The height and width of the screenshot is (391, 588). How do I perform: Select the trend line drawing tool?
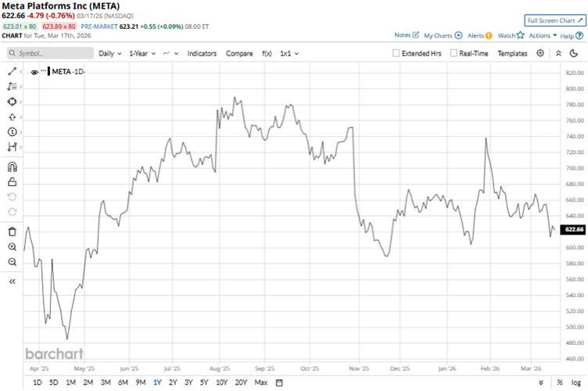[x=12, y=71]
